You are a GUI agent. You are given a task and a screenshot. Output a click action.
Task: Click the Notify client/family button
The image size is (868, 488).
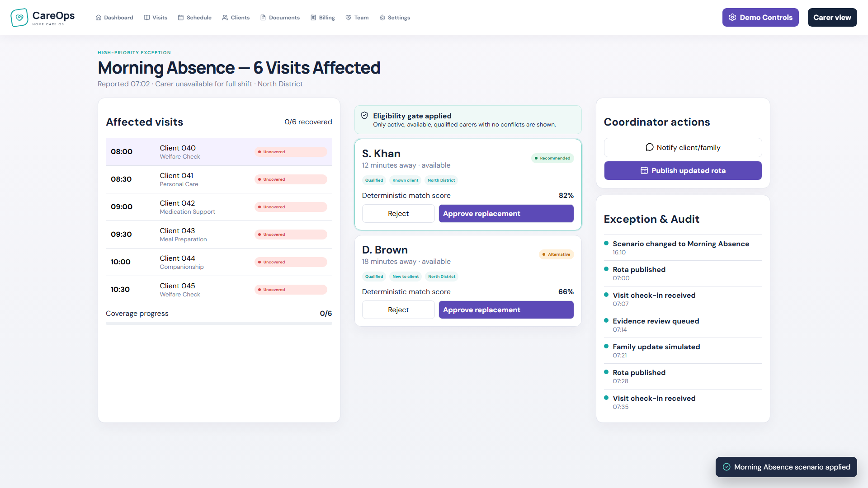pyautogui.click(x=683, y=147)
